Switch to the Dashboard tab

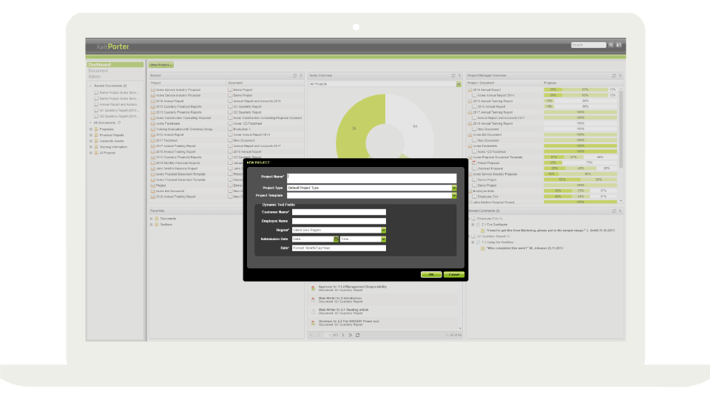pyautogui.click(x=115, y=65)
